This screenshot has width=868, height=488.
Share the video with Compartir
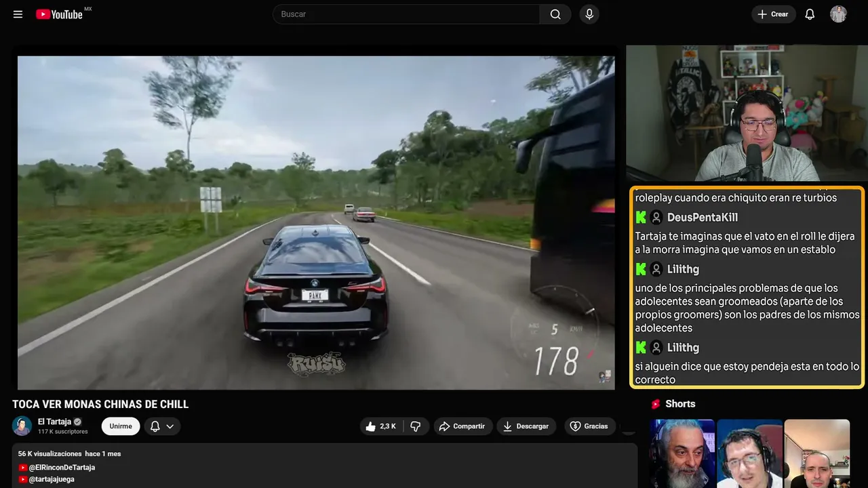point(463,426)
